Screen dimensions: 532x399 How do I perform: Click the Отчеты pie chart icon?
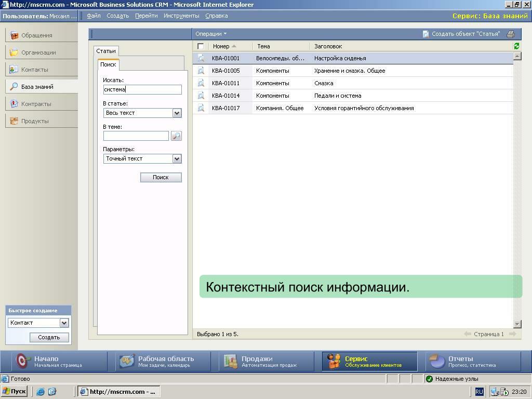click(437, 362)
